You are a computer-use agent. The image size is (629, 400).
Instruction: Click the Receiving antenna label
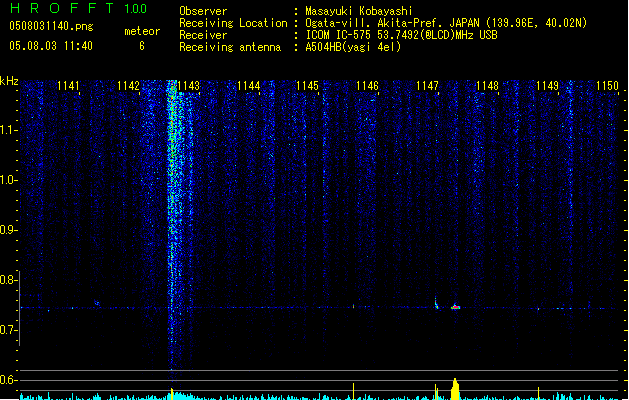pos(230,47)
